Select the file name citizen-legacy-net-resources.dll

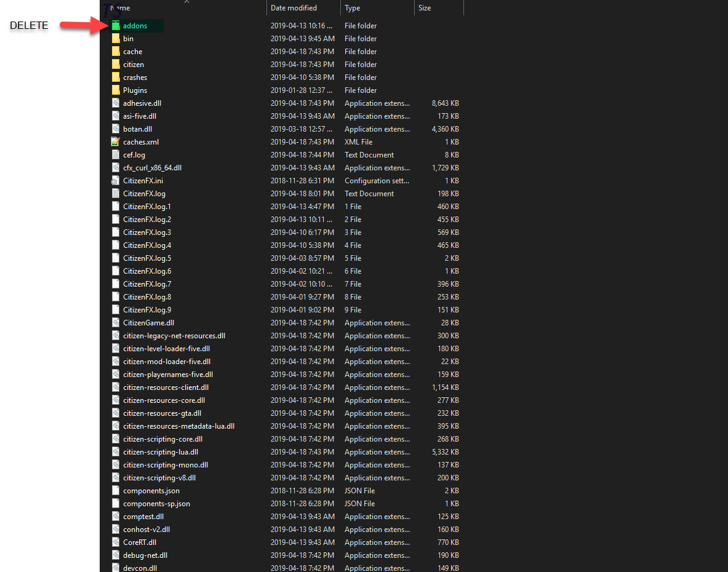pos(174,336)
